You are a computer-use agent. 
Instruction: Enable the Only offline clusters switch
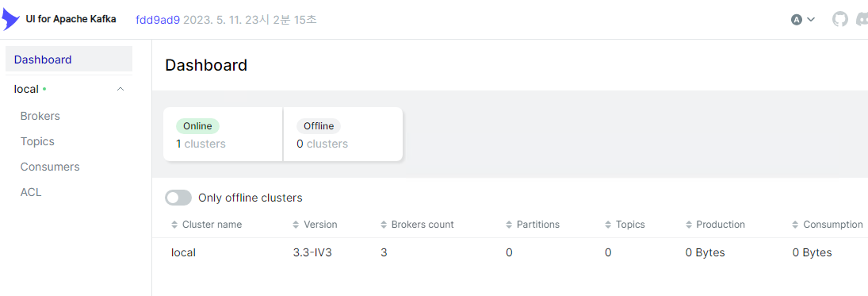[x=178, y=198]
